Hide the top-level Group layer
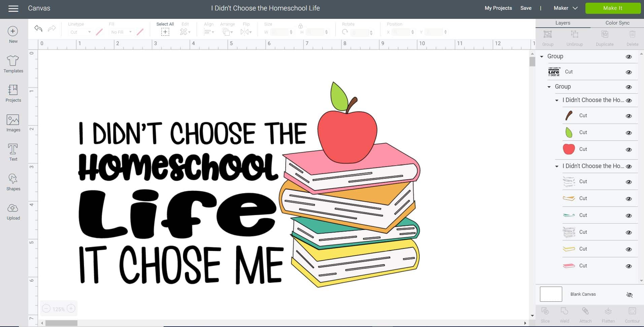The height and width of the screenshot is (327, 644). 629,57
